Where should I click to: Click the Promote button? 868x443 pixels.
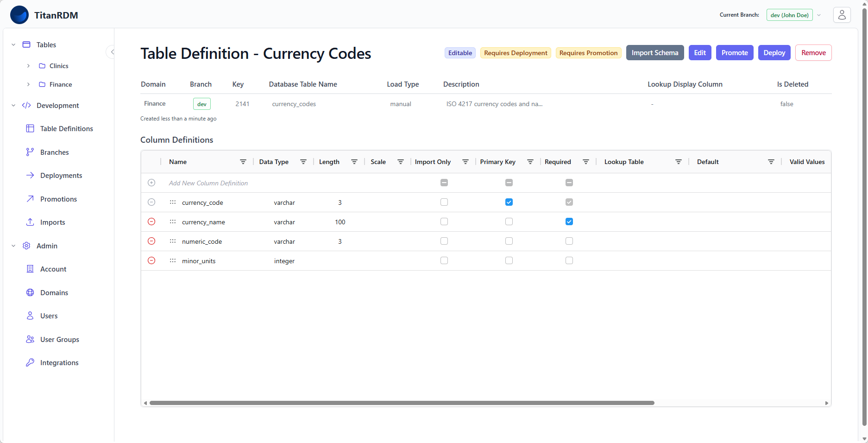coord(735,53)
